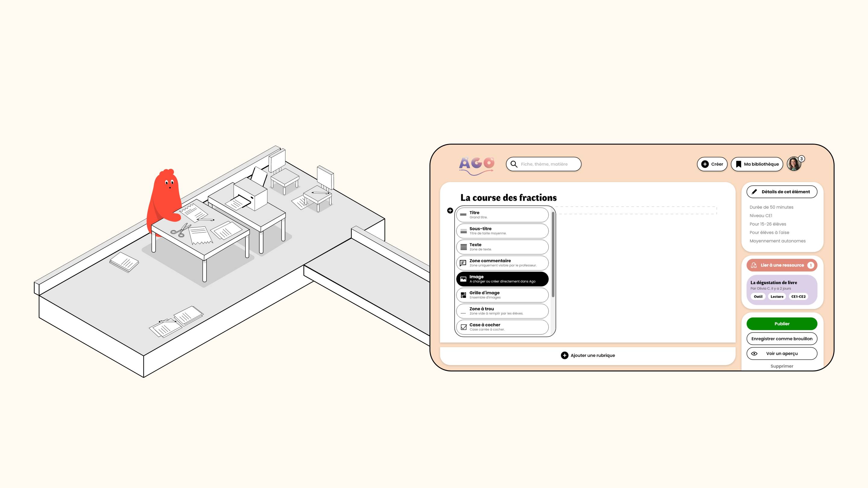Open Lier à une ressource
Viewport: 868px width, 488px height.
click(x=782, y=265)
